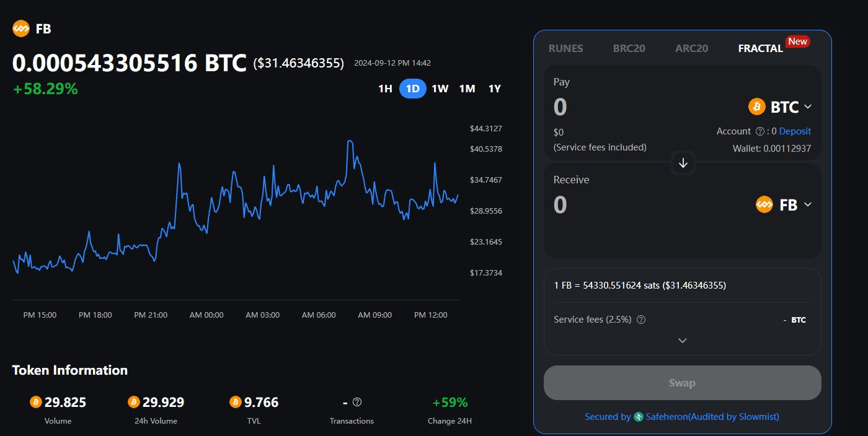Click the +59% Change 24H value
This screenshot has width=868, height=436.
pos(450,402)
